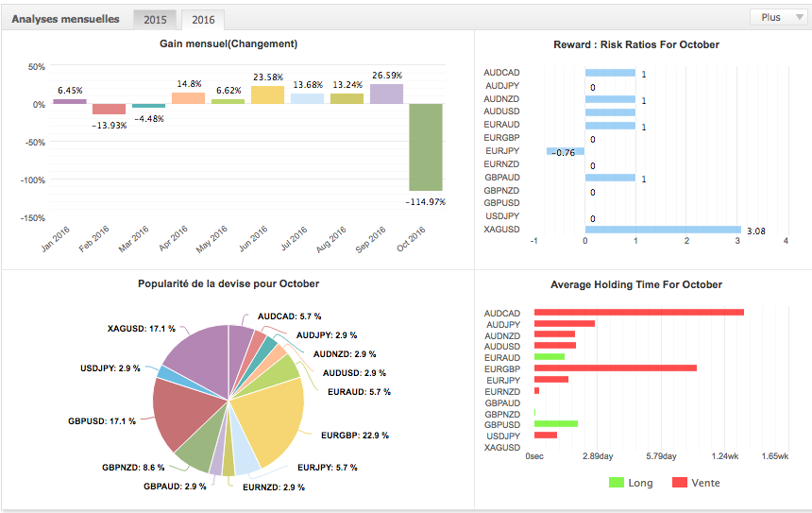Click the 'EURGBP: 22.9 %' pie label

pyautogui.click(x=355, y=436)
